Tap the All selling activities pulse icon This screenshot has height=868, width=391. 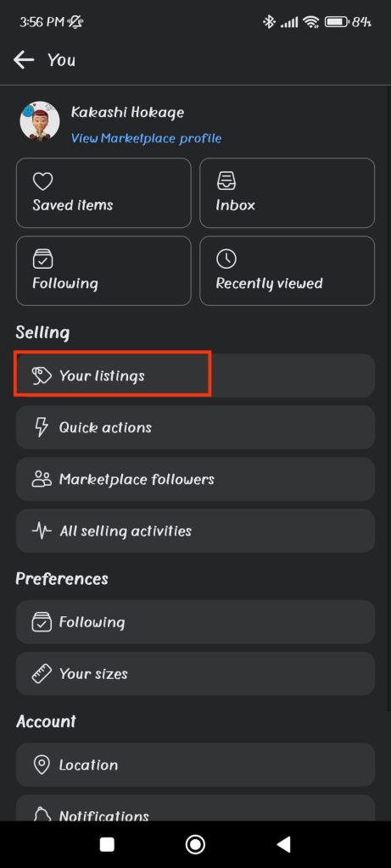point(42,531)
